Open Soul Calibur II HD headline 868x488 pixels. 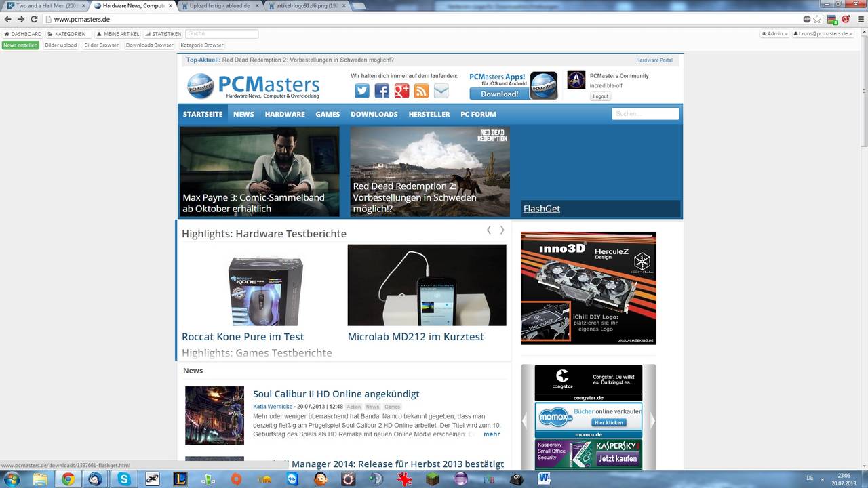pyautogui.click(x=336, y=394)
